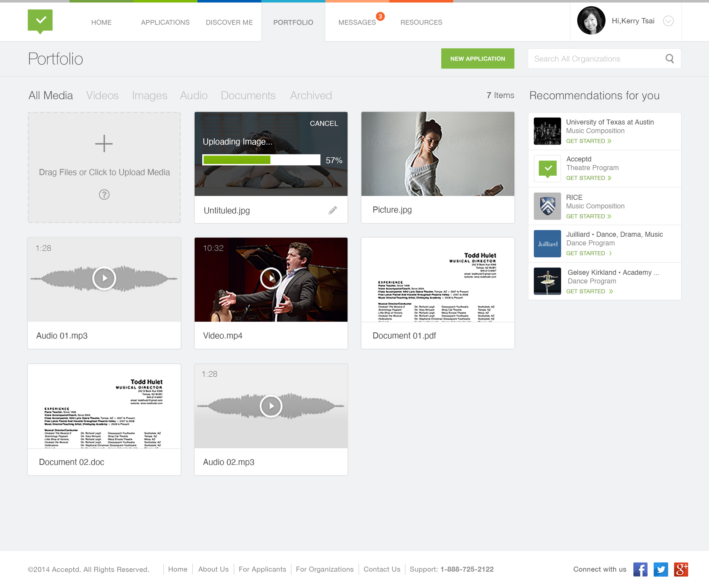Switch to the Videos media tab
This screenshot has width=709, height=588.
102,95
